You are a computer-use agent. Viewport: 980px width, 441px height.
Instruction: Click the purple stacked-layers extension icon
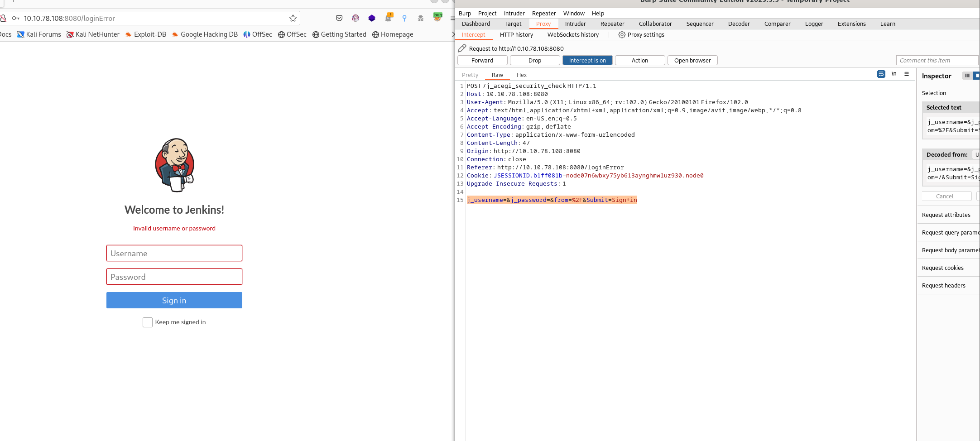tap(372, 18)
